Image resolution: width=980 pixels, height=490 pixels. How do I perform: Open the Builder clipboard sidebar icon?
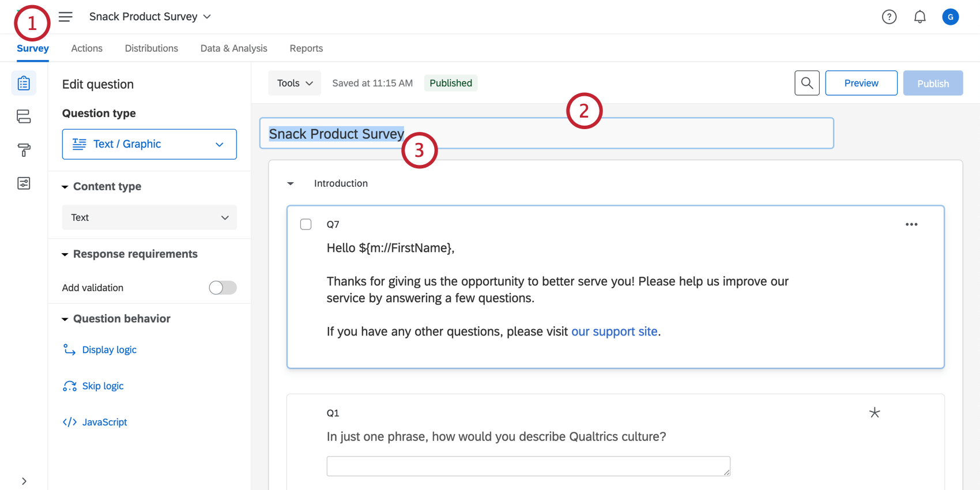24,84
